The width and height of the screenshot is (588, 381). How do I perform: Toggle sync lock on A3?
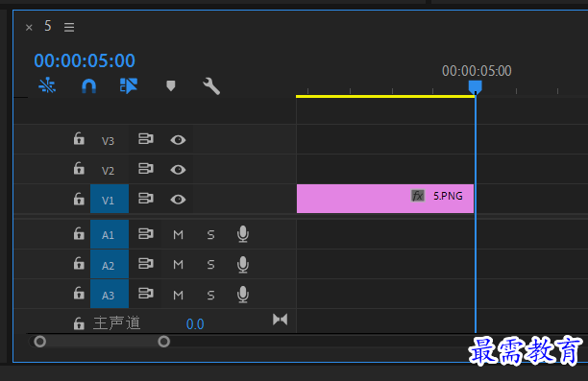(x=146, y=294)
